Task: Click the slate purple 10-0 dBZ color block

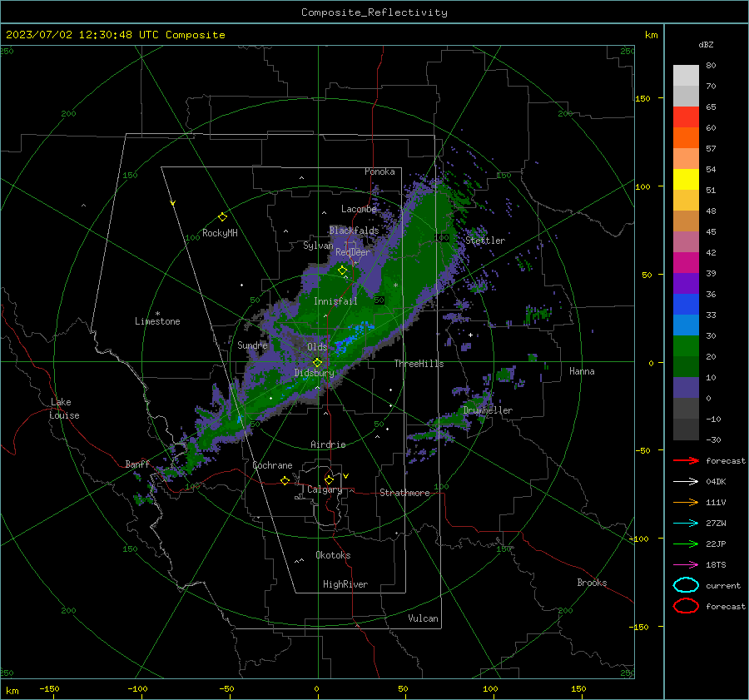Action: pyautogui.click(x=686, y=388)
